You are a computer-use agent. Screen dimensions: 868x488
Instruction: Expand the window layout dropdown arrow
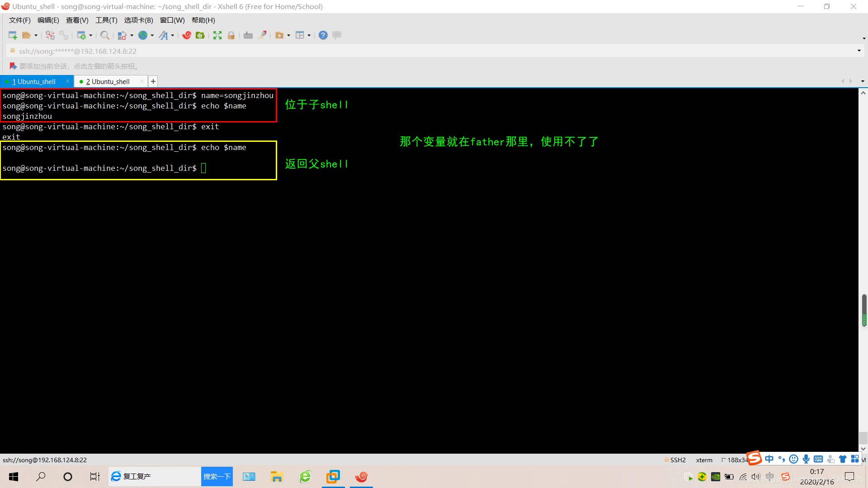[309, 35]
